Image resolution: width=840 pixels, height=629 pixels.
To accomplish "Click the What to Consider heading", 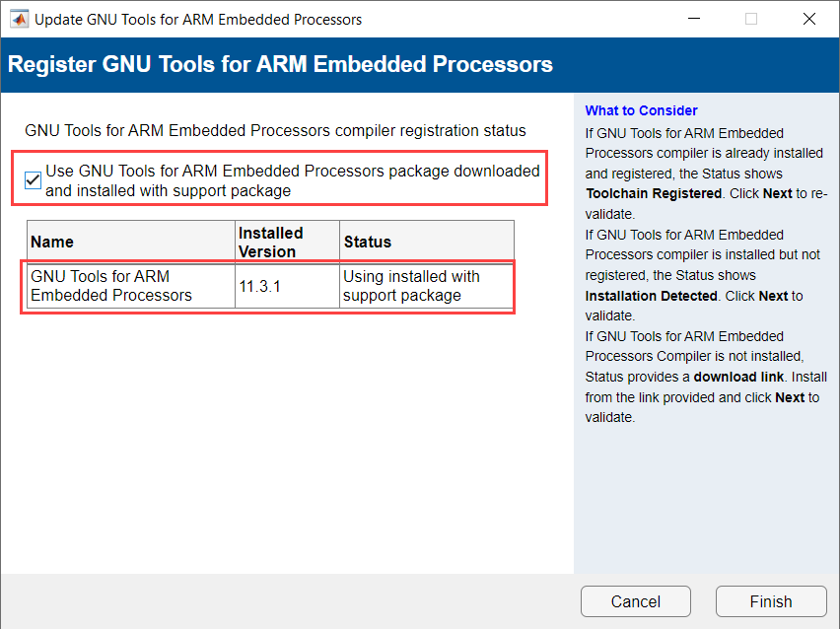I will [641, 110].
